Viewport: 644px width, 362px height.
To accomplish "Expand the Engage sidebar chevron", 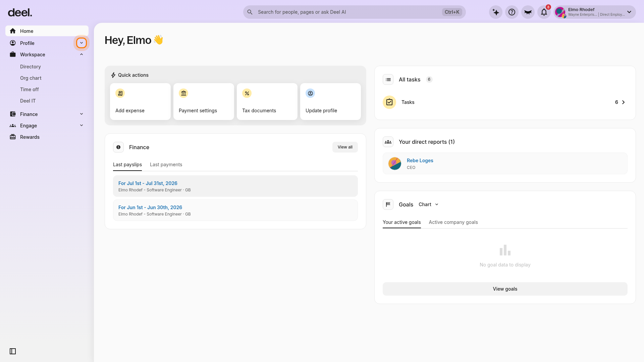I will click(82, 125).
